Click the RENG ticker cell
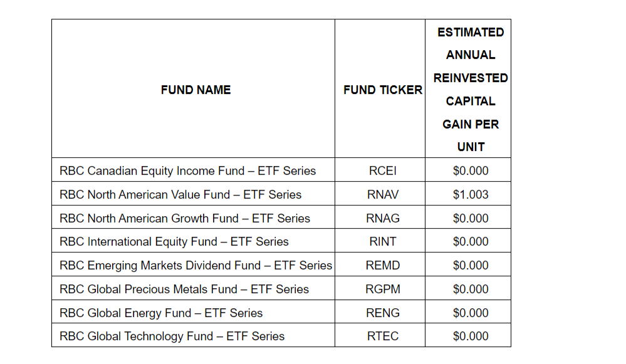The height and width of the screenshot is (364, 626). 382,313
